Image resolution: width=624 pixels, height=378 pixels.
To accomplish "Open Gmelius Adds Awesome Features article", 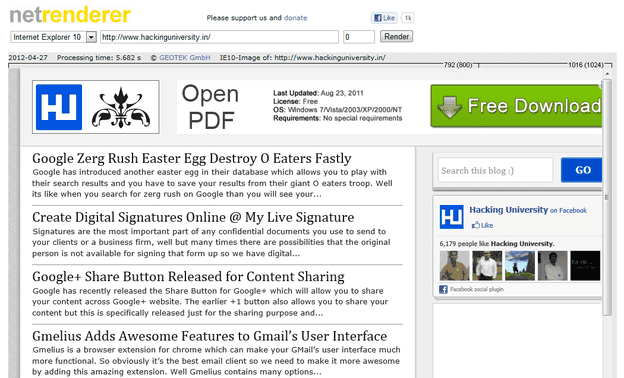I will (209, 336).
